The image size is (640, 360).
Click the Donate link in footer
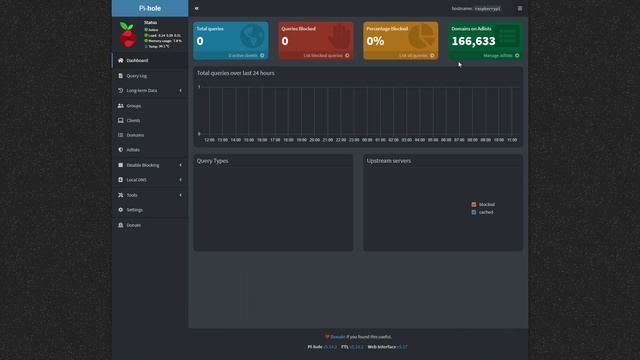338,337
